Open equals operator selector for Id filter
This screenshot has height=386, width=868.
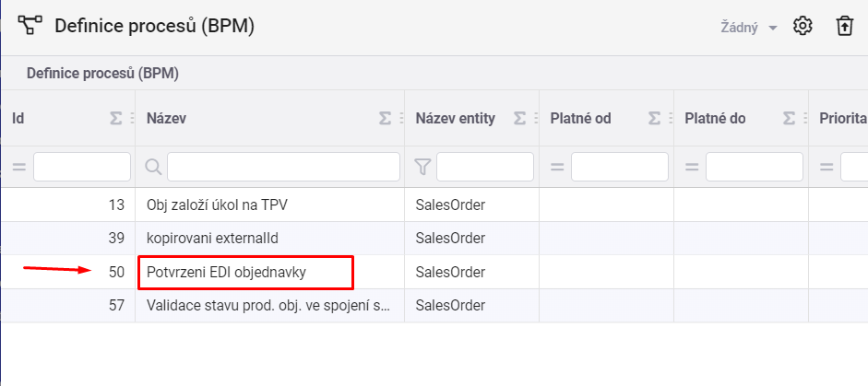tap(19, 167)
